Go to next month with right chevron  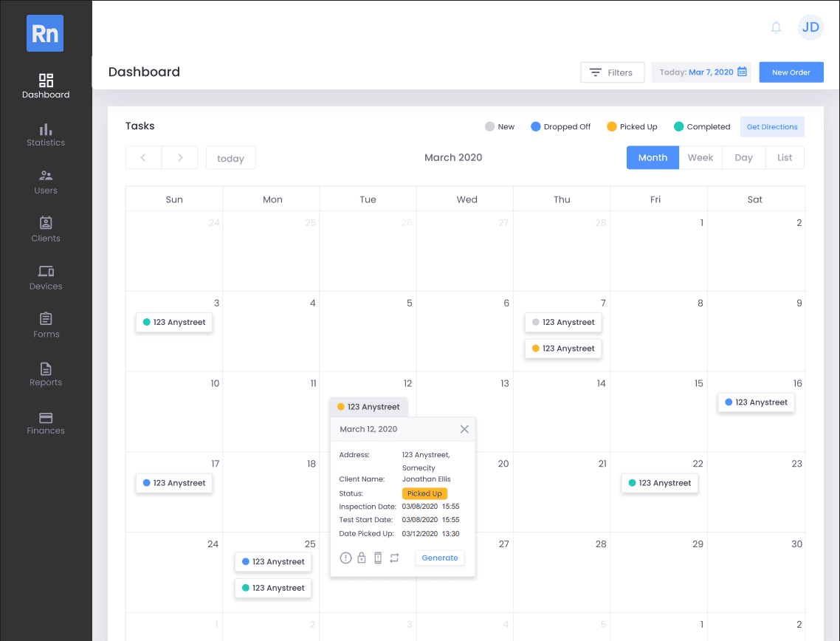point(180,158)
